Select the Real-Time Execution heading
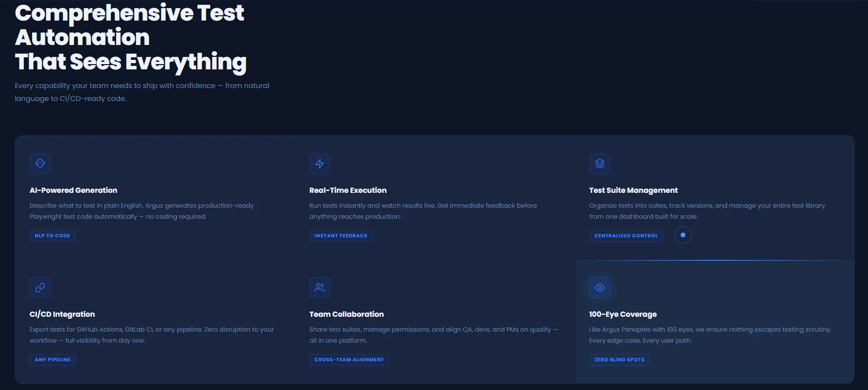 (x=348, y=190)
